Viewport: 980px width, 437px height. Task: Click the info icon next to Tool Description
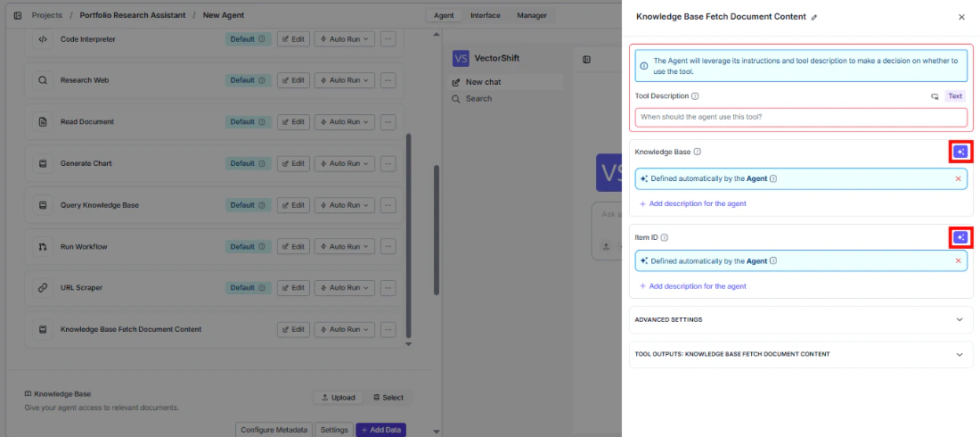tap(695, 96)
